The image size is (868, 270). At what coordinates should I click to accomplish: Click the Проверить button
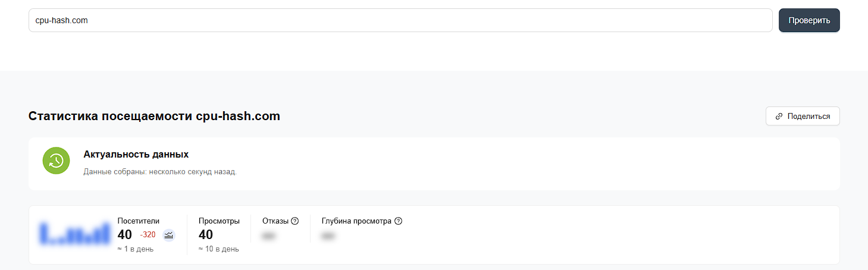[x=809, y=20]
